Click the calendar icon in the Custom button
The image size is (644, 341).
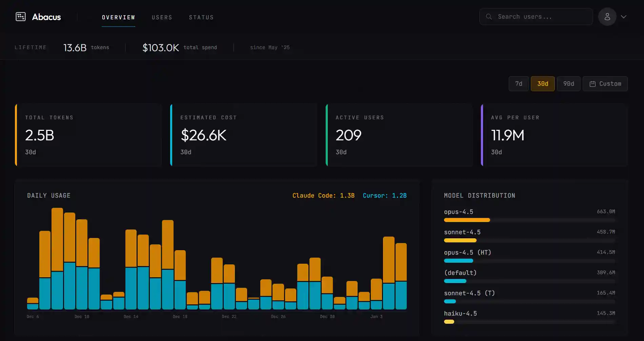(x=593, y=83)
